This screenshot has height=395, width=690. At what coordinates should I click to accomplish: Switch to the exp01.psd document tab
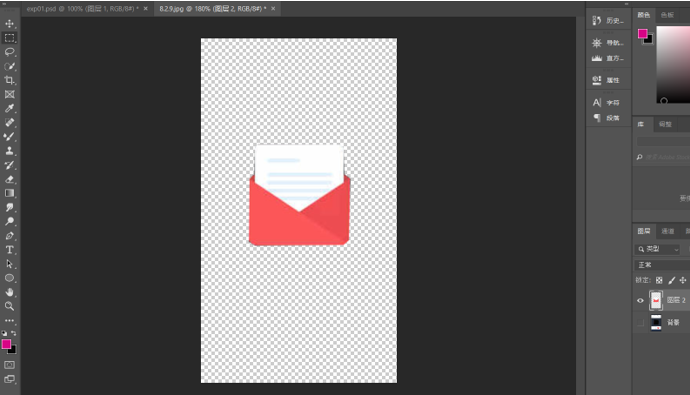tap(82, 9)
